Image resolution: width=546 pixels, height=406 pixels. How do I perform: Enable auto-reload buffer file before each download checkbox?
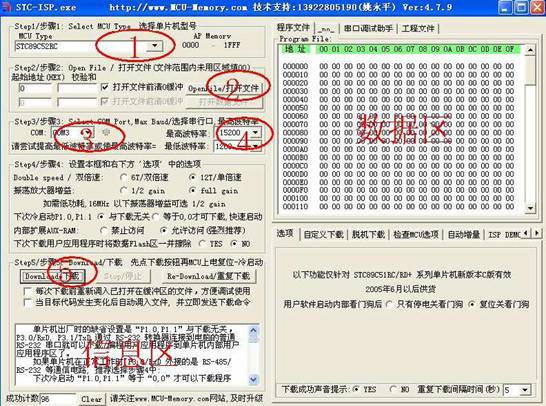point(28,291)
